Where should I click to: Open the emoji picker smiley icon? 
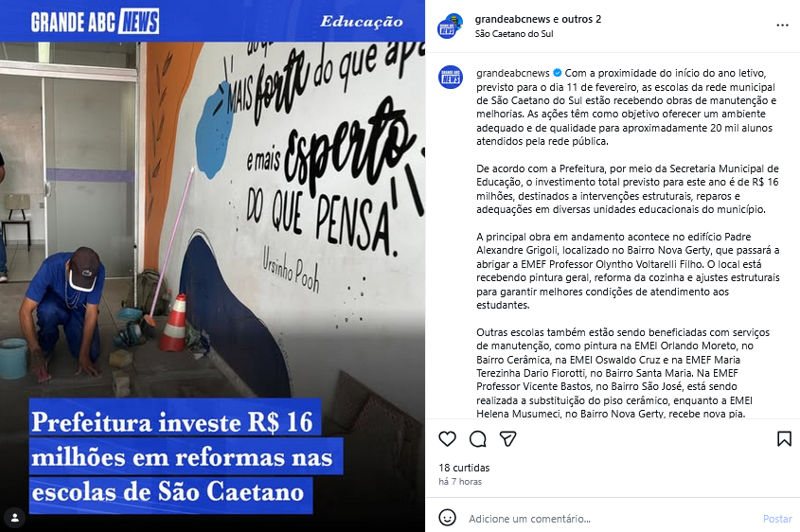point(448,518)
